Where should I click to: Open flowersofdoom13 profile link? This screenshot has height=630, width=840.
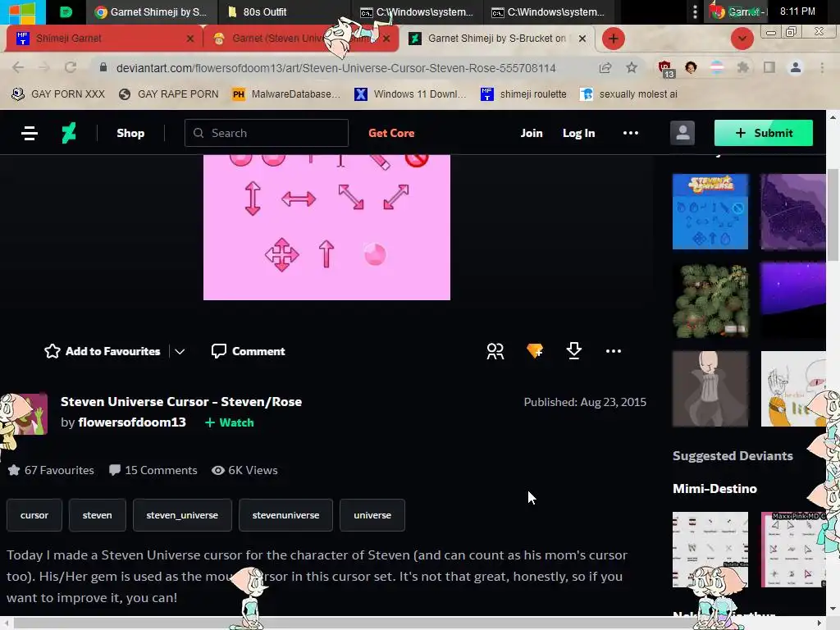click(132, 422)
